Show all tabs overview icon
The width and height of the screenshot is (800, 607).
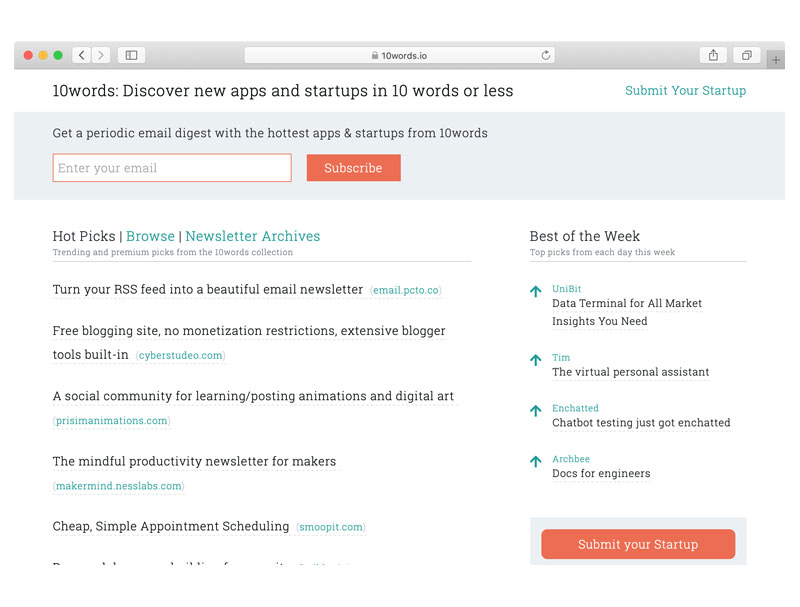746,55
